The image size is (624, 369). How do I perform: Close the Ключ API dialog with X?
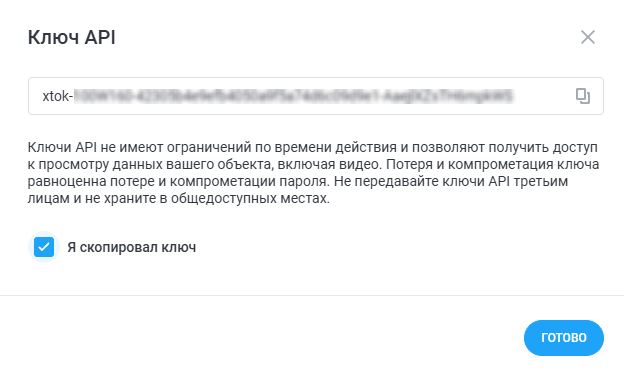pyautogui.click(x=588, y=37)
